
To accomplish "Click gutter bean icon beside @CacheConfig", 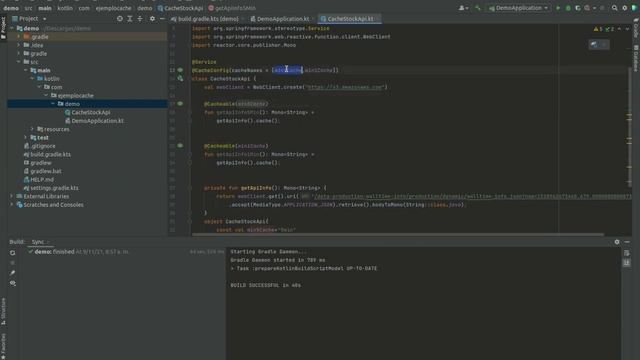I will click(180, 70).
